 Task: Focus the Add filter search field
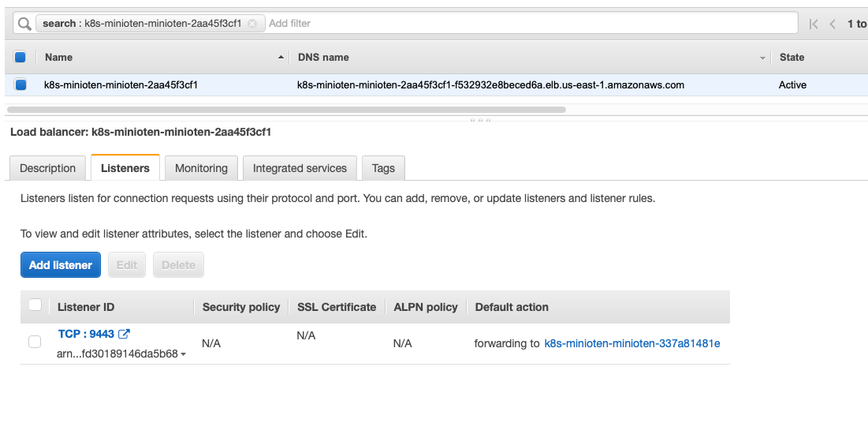(x=528, y=24)
